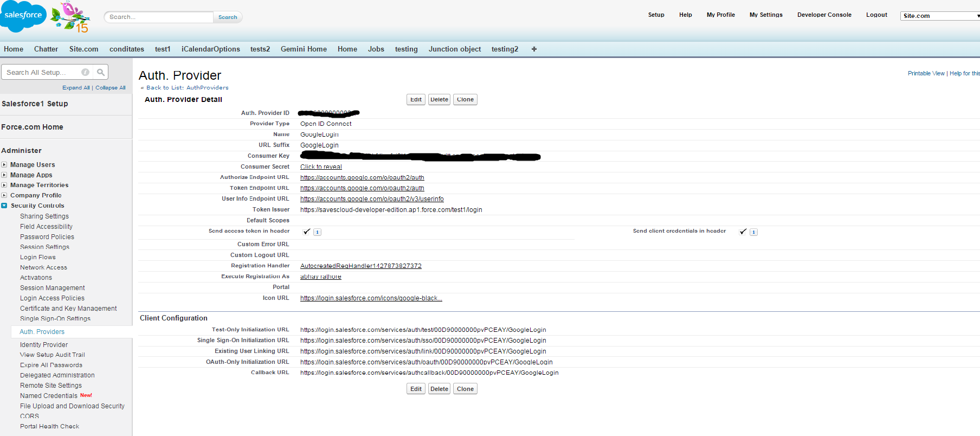The width and height of the screenshot is (980, 436).
Task: Select Auth. Providers in the sidebar
Action: (x=42, y=332)
